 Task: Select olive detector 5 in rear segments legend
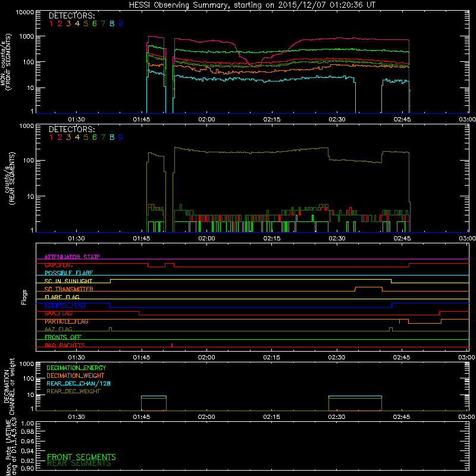tap(86, 137)
